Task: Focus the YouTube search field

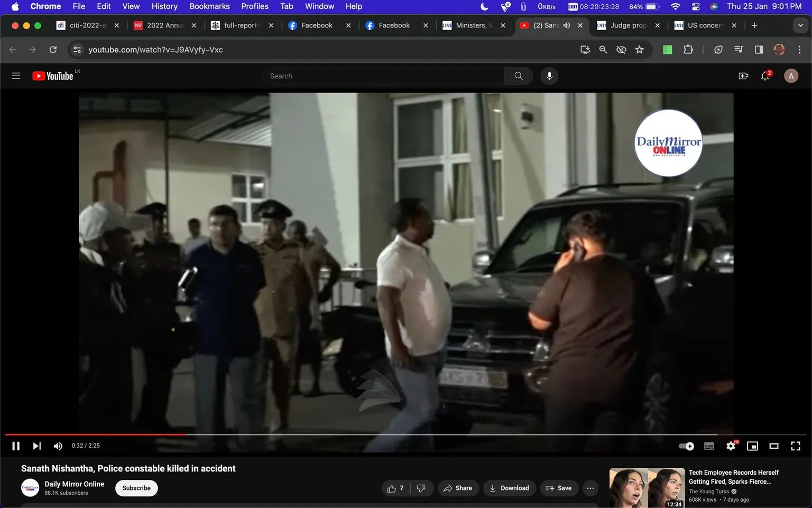Action: coord(383,76)
